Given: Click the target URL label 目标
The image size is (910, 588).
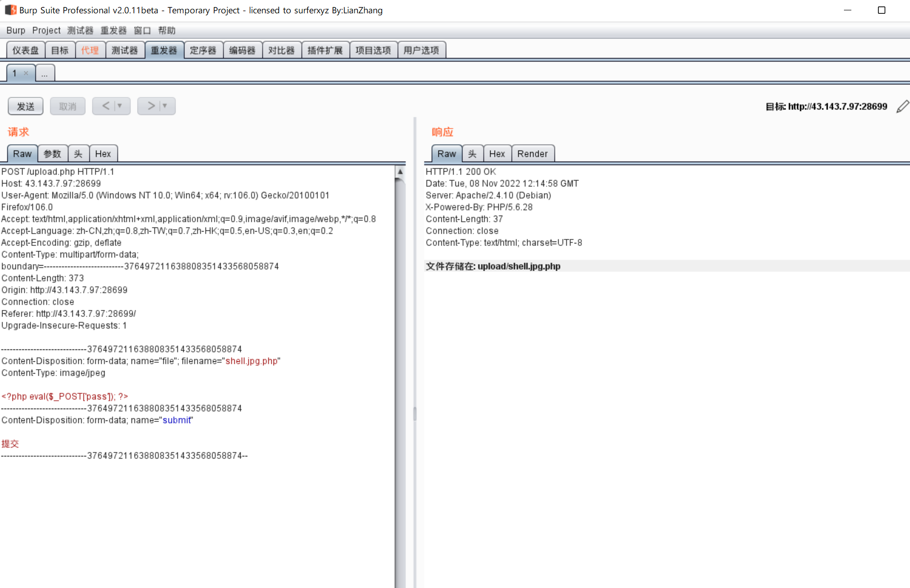Looking at the screenshot, I should [x=826, y=106].
